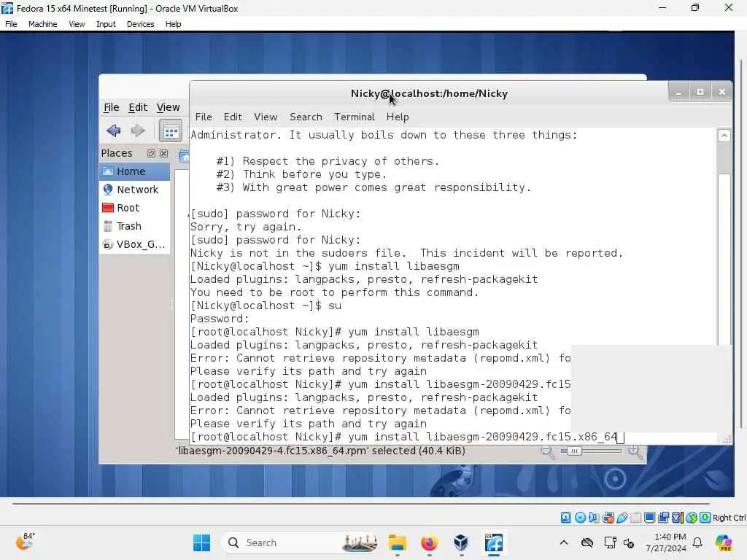This screenshot has height=560, width=747.
Task: Open Firefox from the taskbar
Action: pos(429,542)
